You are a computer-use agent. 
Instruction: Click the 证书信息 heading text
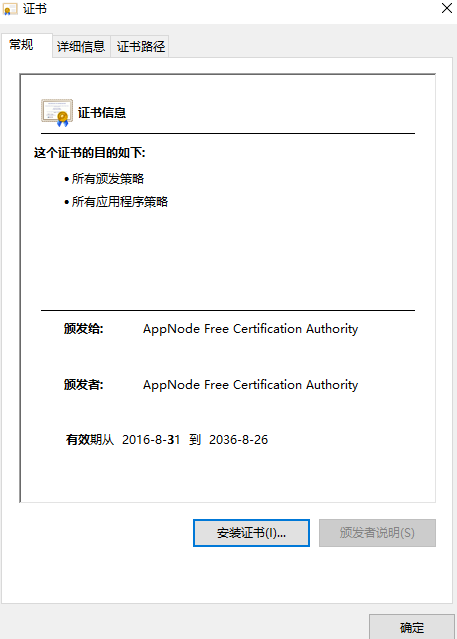tap(102, 113)
